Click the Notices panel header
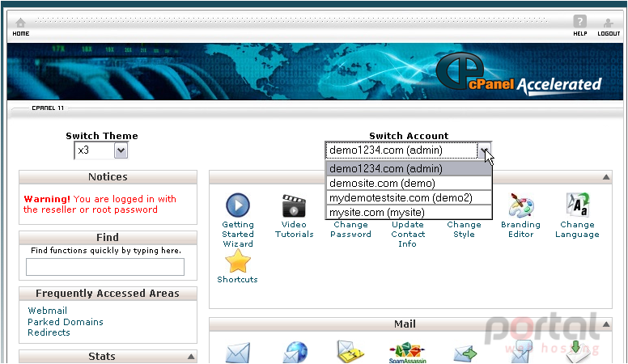 coord(108,177)
